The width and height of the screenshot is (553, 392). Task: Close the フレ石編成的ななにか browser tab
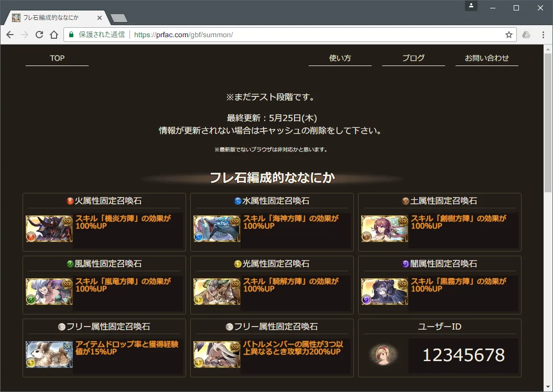point(100,18)
